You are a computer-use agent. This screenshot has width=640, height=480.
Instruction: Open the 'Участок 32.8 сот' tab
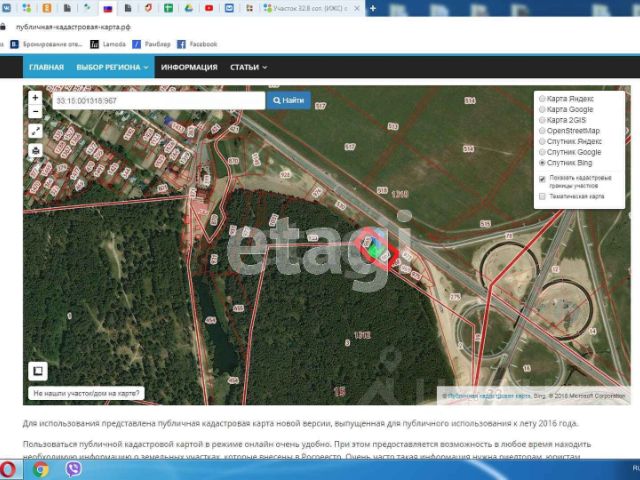[x=309, y=8]
